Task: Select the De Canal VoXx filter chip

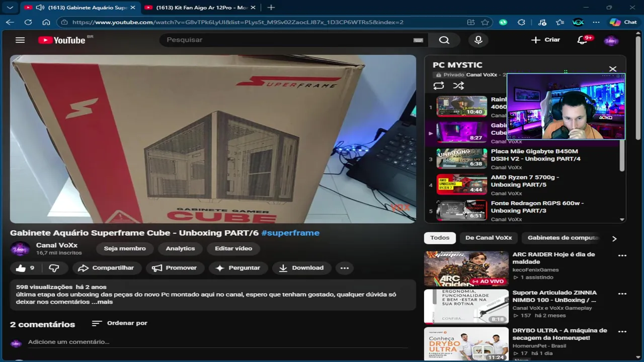Action: click(489, 238)
